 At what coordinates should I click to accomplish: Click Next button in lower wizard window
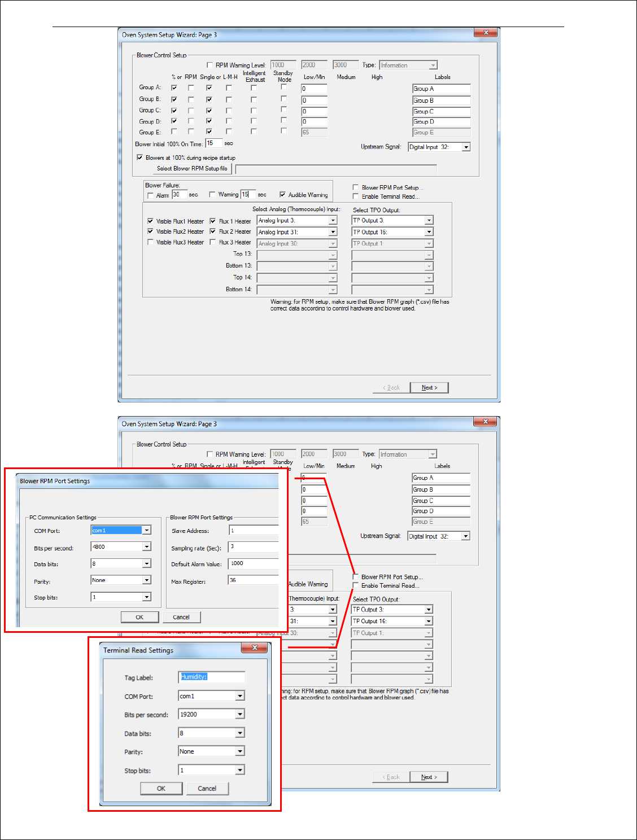tap(429, 777)
